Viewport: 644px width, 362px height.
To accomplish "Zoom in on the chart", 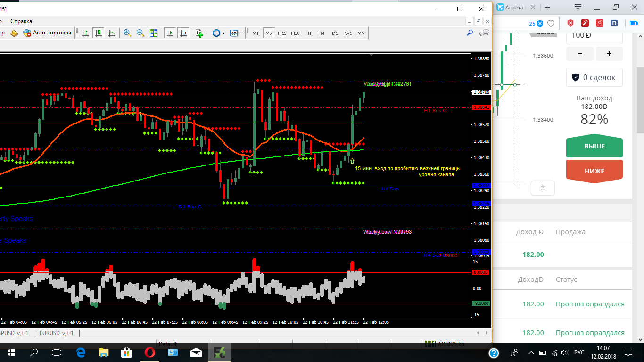I will pos(127,33).
